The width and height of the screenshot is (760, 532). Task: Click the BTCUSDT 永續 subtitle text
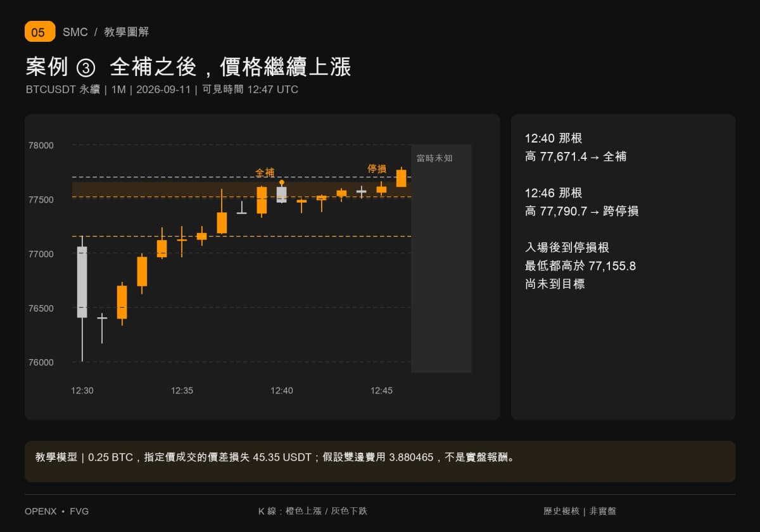click(63, 89)
